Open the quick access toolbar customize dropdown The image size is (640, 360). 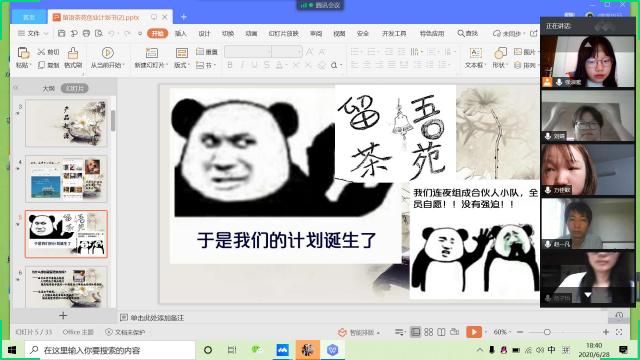pyautogui.click(x=140, y=33)
